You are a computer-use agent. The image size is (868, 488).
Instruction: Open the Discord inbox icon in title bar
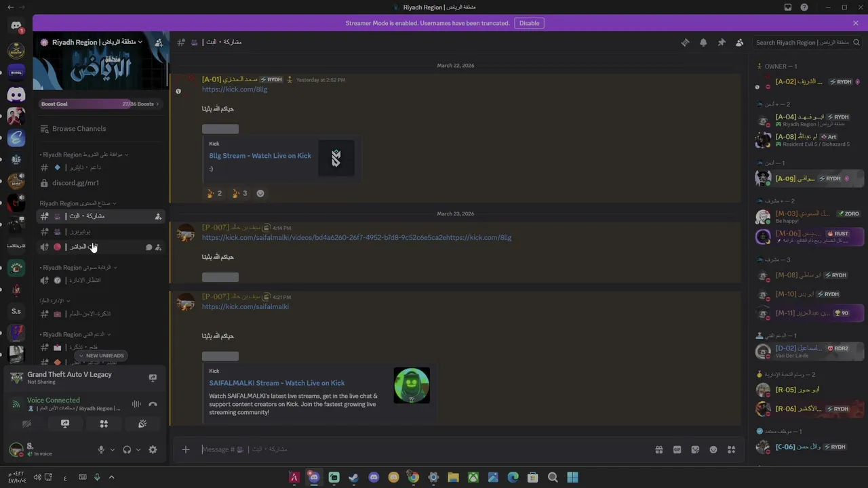[x=788, y=7]
